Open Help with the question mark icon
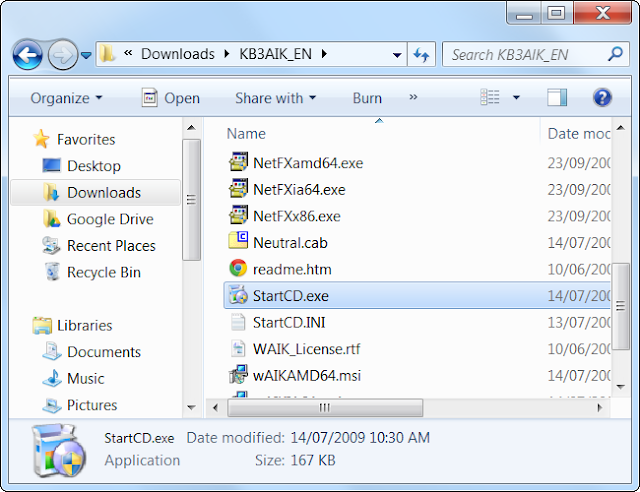This screenshot has height=492, width=640. 602,98
